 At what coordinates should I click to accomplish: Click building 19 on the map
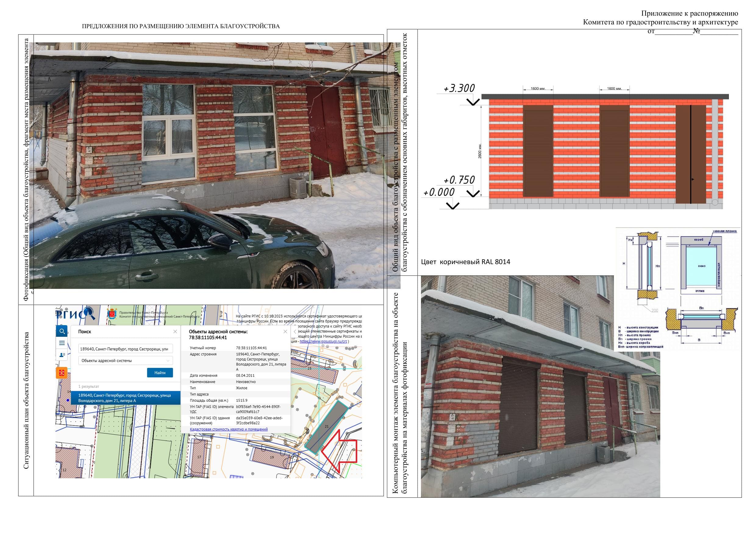272,457
